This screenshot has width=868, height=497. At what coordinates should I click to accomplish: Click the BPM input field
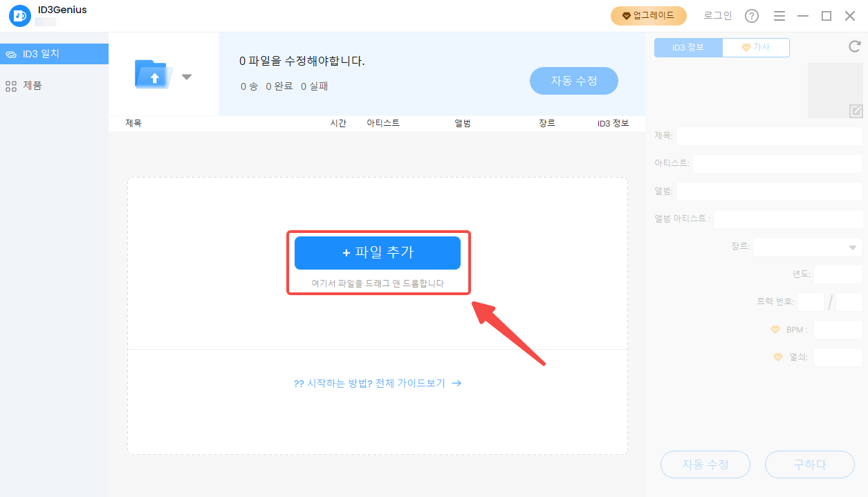point(838,330)
